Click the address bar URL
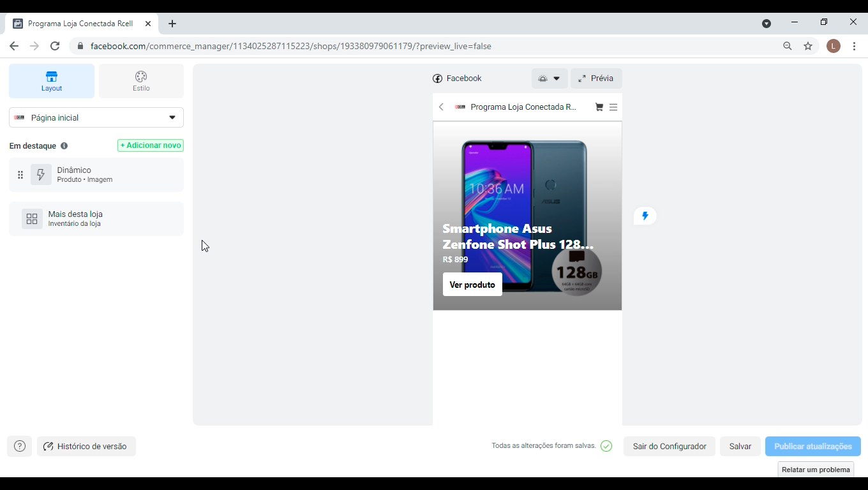The image size is (868, 490). point(291,46)
